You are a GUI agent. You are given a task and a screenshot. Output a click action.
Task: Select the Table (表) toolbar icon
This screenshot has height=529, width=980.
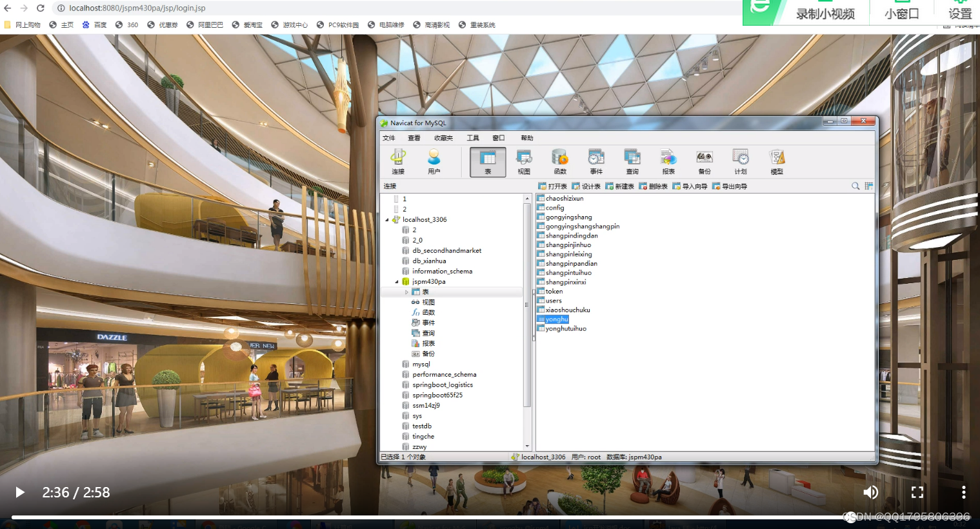pyautogui.click(x=488, y=161)
